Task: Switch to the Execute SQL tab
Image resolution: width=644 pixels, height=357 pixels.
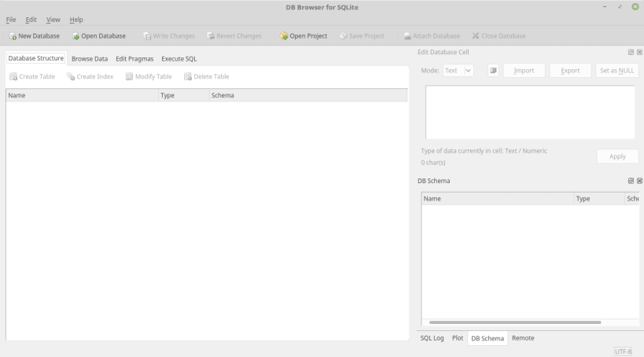Action: point(179,59)
